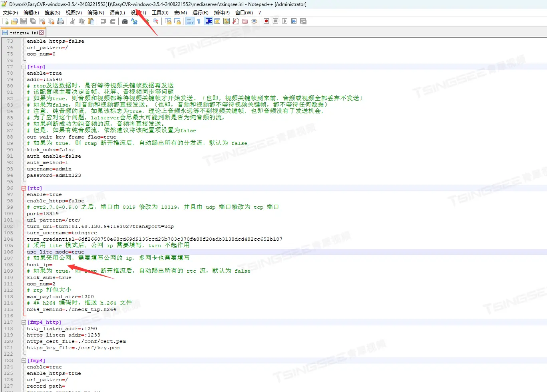Click Synchronize vertical scrolling icon
This screenshot has height=392, width=547.
coord(168,21)
